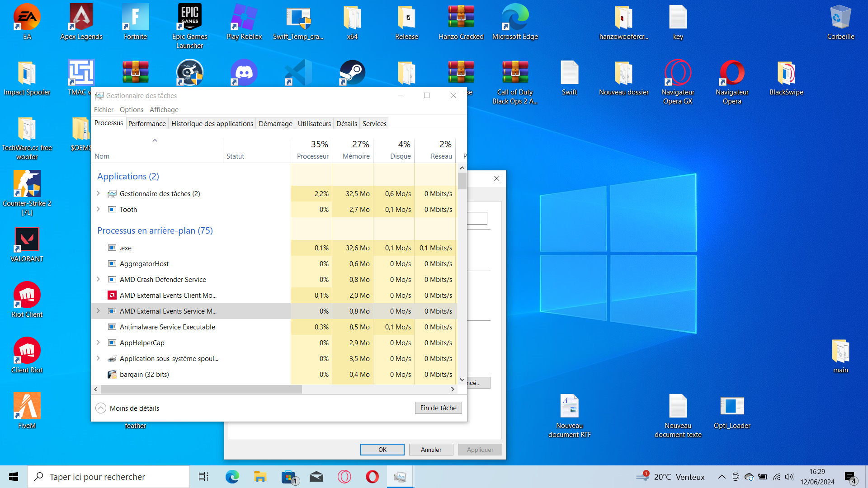This screenshot has width=868, height=488.
Task: Open the Discord desktop icon
Action: (244, 72)
